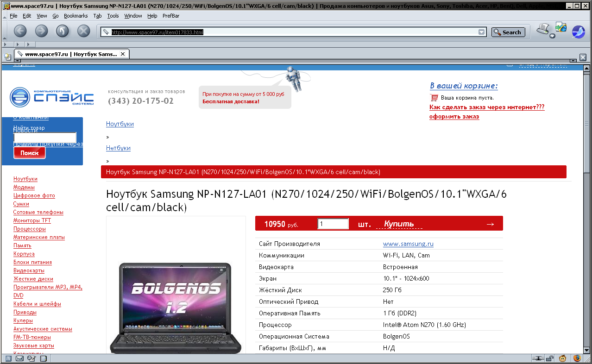This screenshot has width=592, height=364.
Task: Go back with the Back arrow button
Action: click(20, 31)
